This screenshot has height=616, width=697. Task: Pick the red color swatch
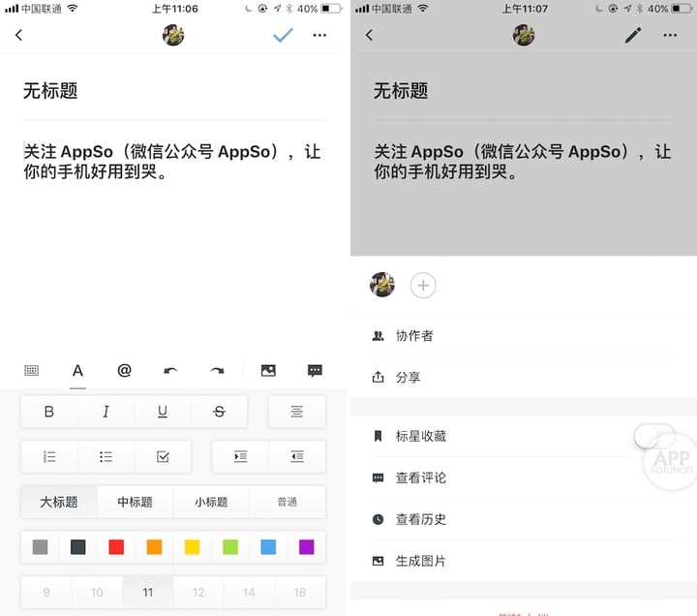click(116, 547)
